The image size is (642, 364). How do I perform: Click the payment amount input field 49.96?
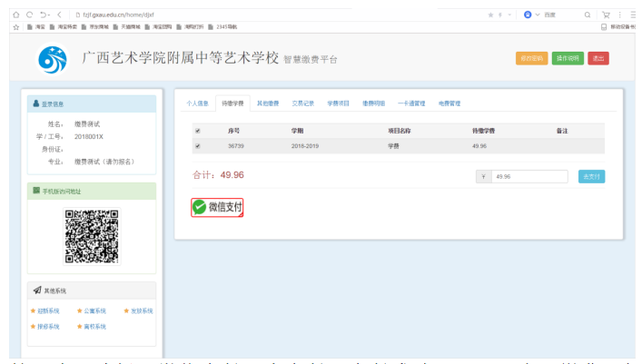pos(529,176)
